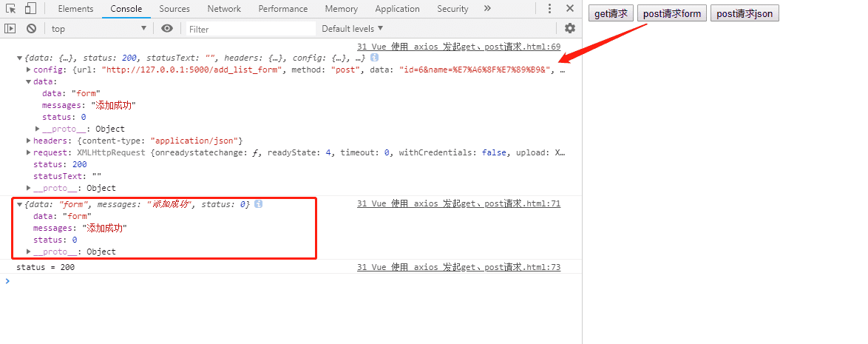This screenshot has height=344, width=868.
Task: Expand the config property
Action: [x=29, y=70]
